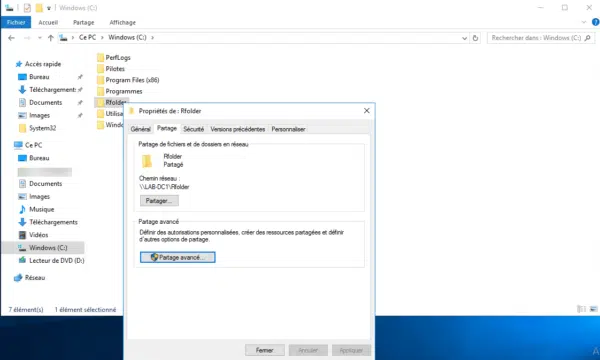Switch to the Sécurité tab
Image resolution: width=600 pixels, height=360 pixels.
coord(194,129)
